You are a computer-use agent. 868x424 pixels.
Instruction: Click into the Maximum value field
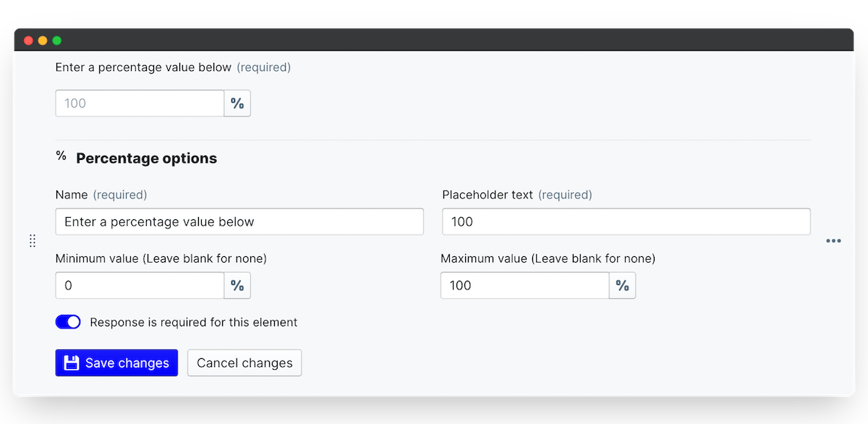point(524,286)
